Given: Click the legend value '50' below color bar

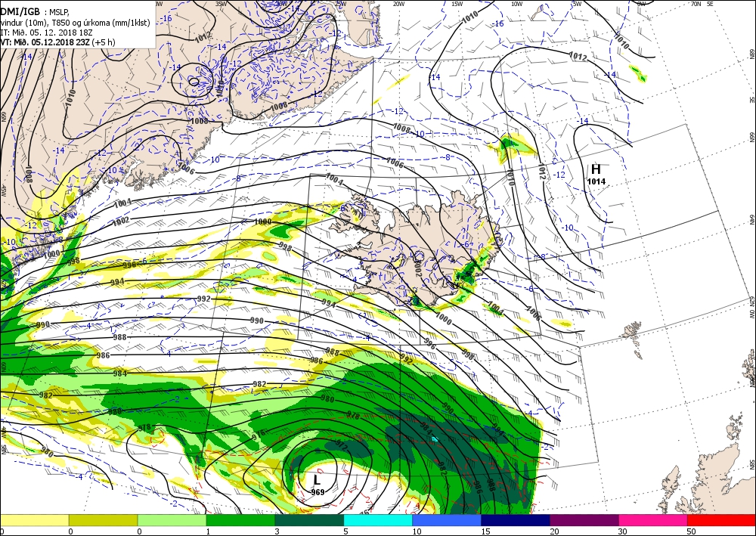Looking at the screenshot, I should tap(692, 531).
